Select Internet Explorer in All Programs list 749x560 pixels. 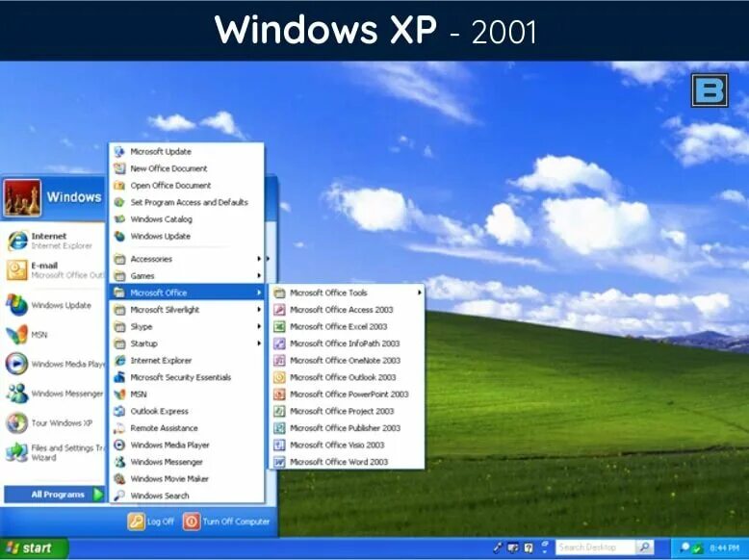coord(187,361)
